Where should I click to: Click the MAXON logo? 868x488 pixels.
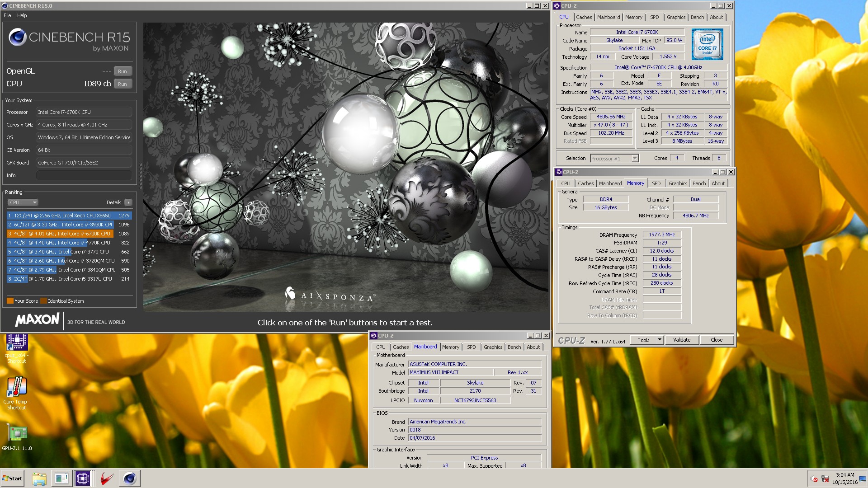click(x=37, y=320)
